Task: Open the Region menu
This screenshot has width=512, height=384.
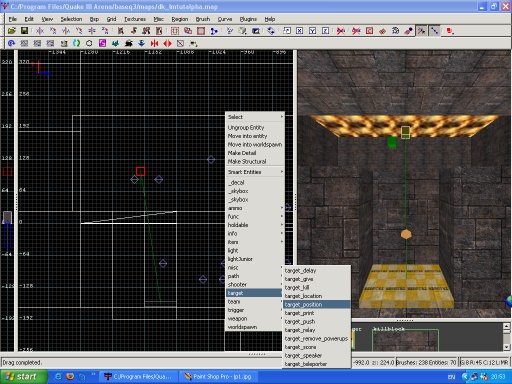Action: pos(180,19)
